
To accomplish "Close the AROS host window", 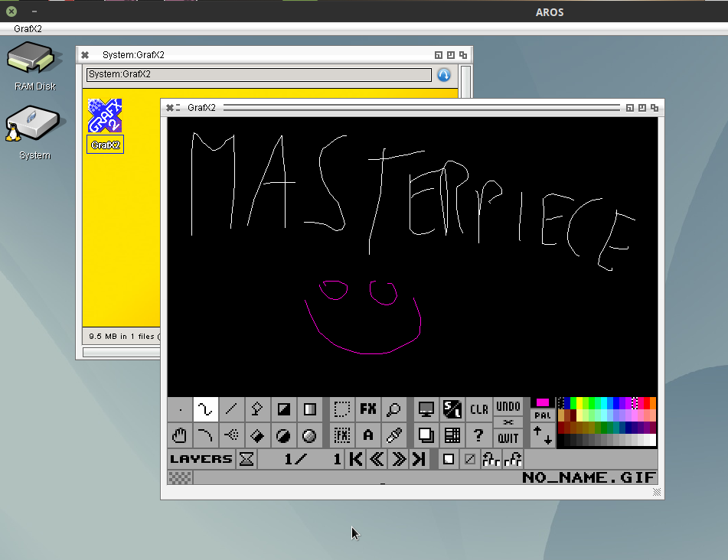I will [11, 11].
